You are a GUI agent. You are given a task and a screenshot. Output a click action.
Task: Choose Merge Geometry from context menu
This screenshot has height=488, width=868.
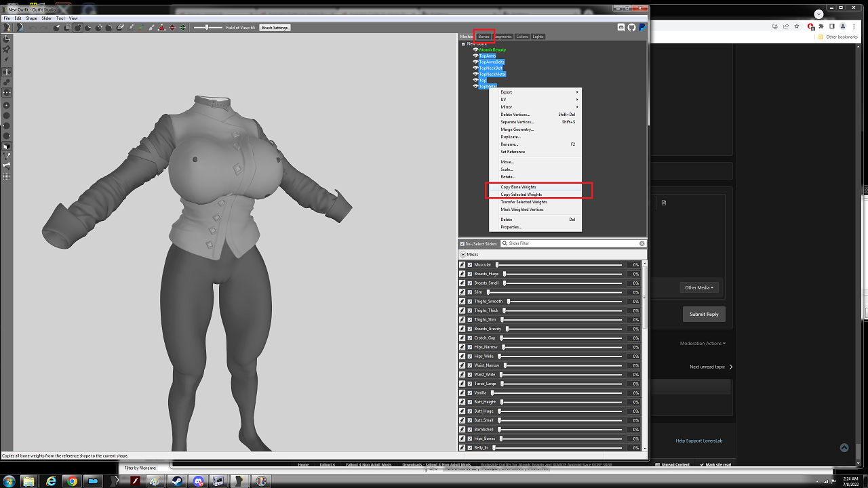point(535,129)
